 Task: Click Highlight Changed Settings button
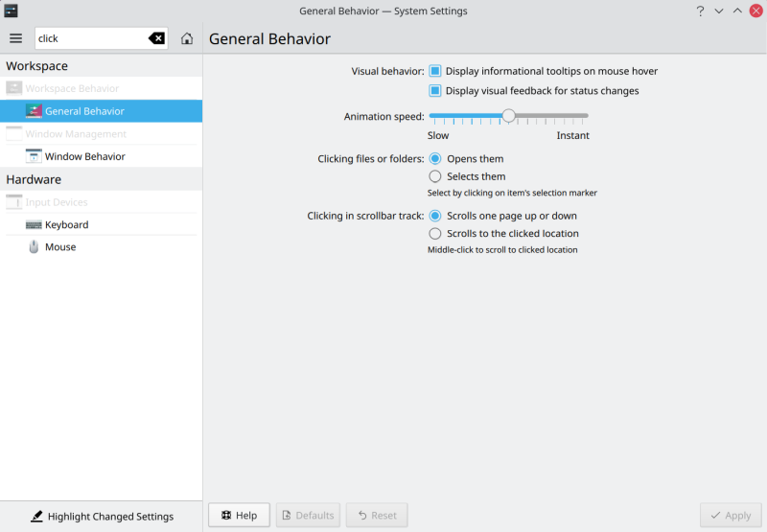click(102, 516)
